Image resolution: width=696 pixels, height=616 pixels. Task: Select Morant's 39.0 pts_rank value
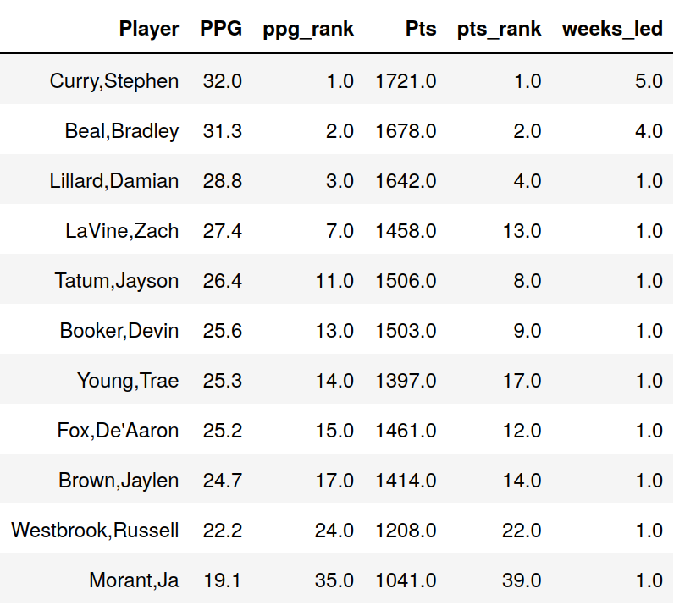coord(522,580)
